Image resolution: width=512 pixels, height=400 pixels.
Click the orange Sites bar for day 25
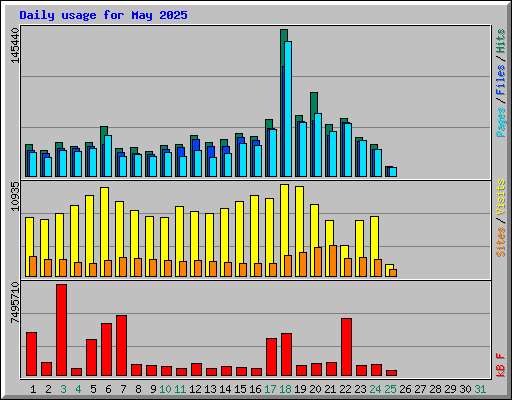coord(393,273)
